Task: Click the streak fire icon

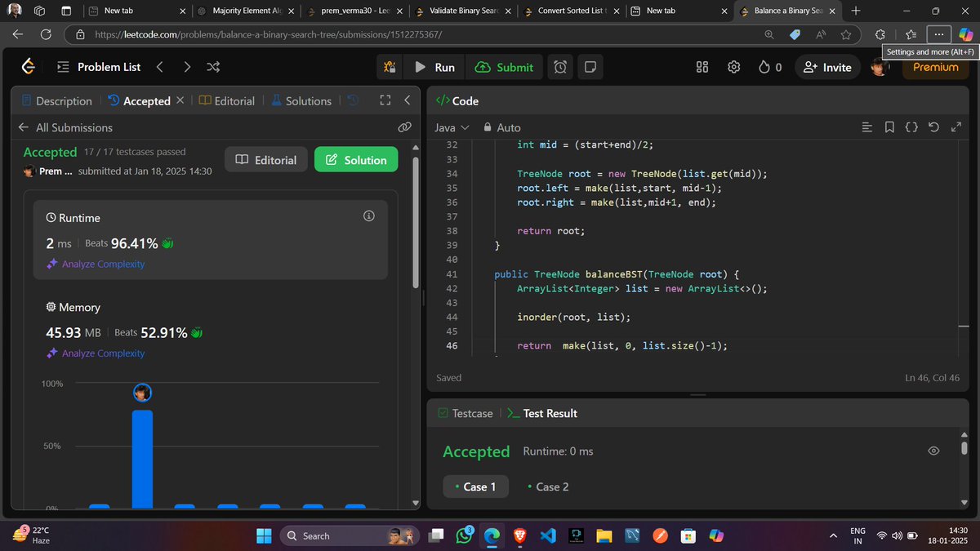Action: [x=764, y=67]
